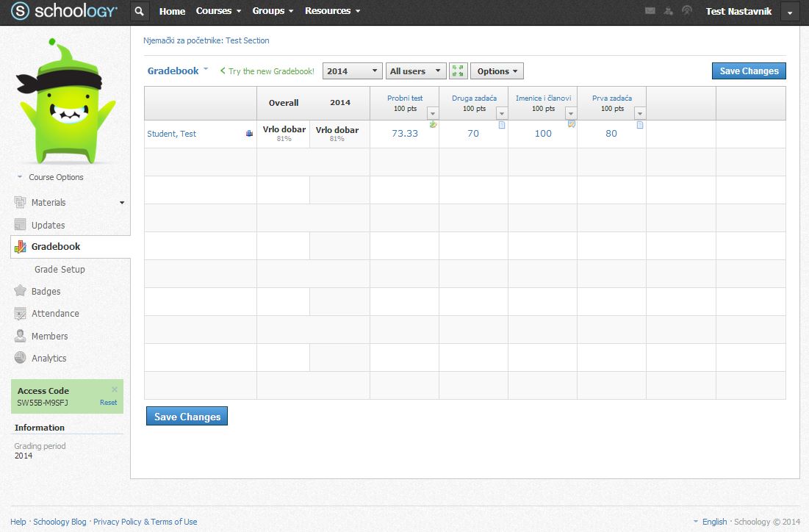809x532 pixels.
Task: Close the Access Code box
Action: point(114,389)
